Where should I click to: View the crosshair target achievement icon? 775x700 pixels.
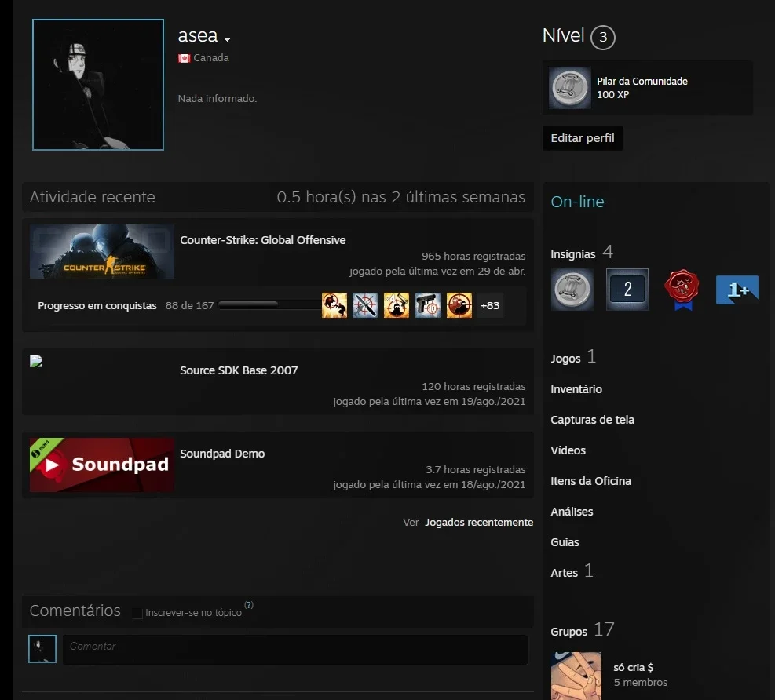click(459, 305)
